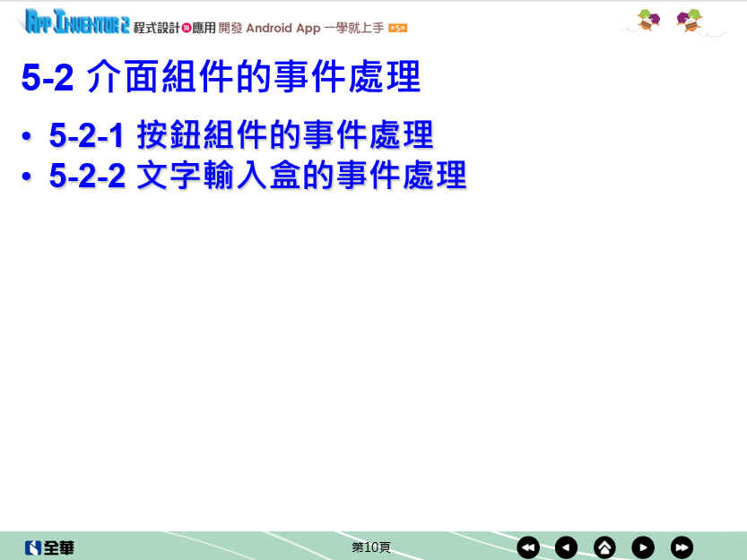Click the App Inventor 2 logo
Image resolution: width=747 pixels, height=560 pixels.
(75, 23)
